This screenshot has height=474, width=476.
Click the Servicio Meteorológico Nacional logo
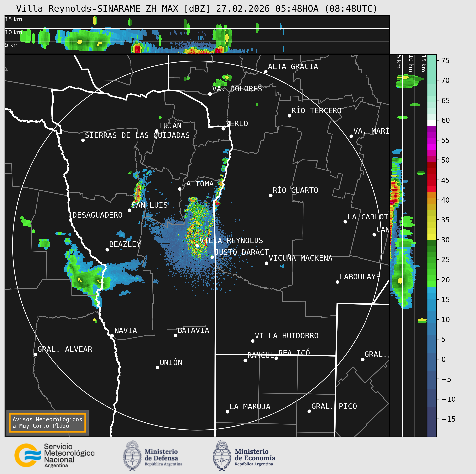tap(54, 455)
